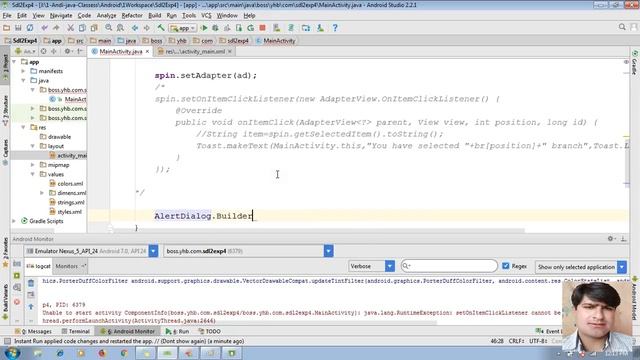This screenshot has width=640, height=360.
Task: Open the Windows Start button
Action: click(x=12, y=353)
